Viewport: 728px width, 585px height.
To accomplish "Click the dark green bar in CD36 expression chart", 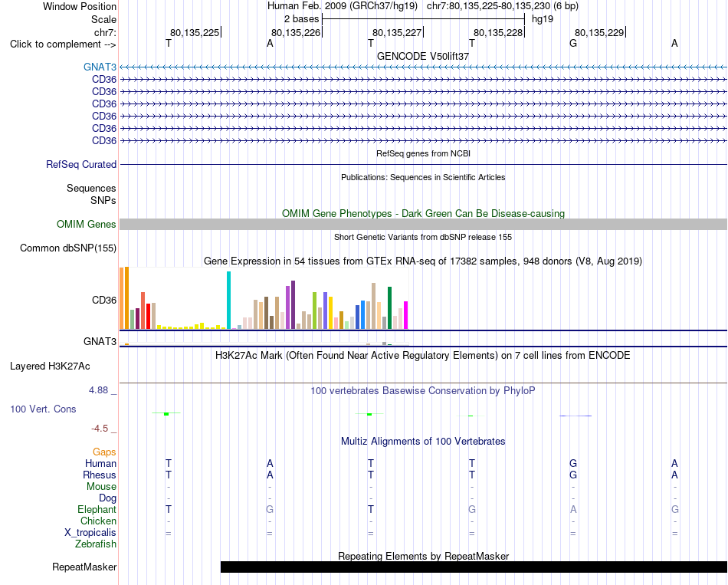I will click(390, 308).
